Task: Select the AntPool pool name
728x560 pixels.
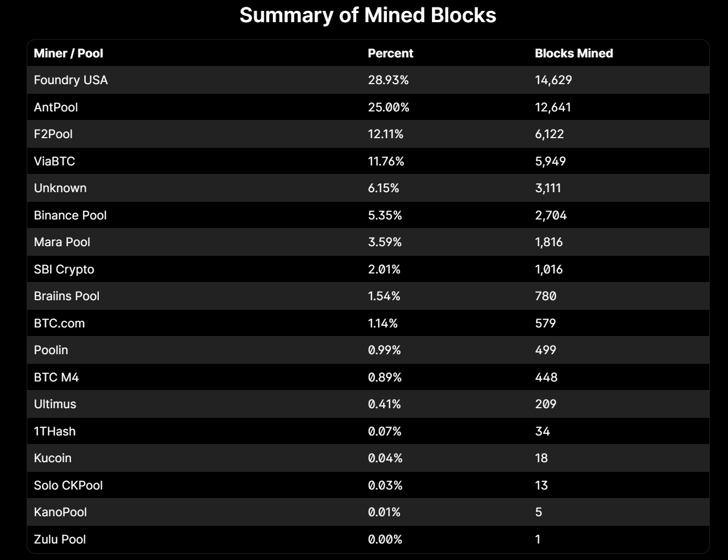Action: click(x=56, y=107)
